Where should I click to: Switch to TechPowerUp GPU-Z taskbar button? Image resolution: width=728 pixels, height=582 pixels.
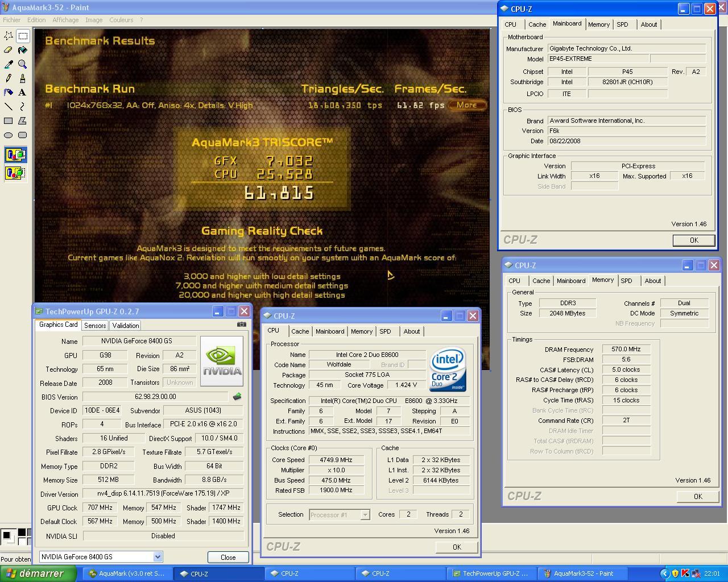point(491,573)
